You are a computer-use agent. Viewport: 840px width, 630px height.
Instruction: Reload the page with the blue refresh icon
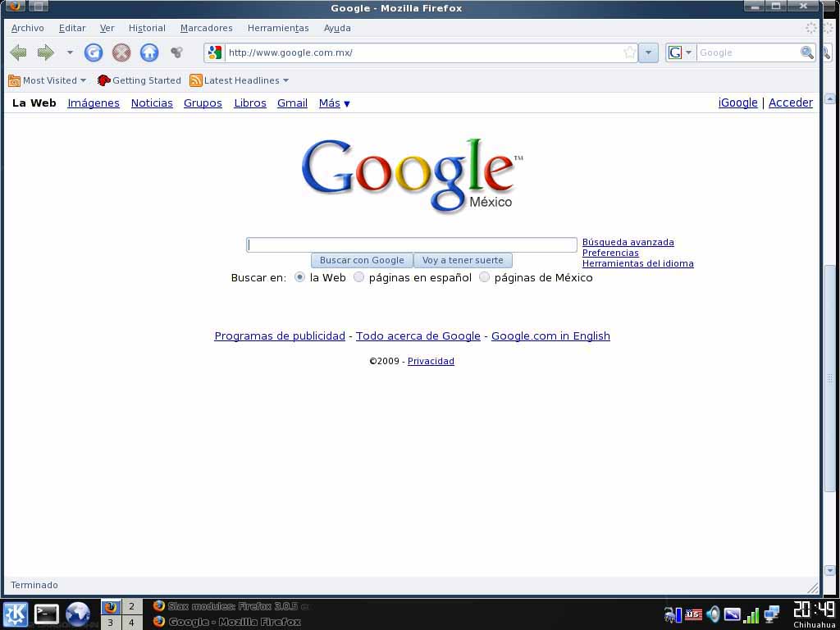94,52
